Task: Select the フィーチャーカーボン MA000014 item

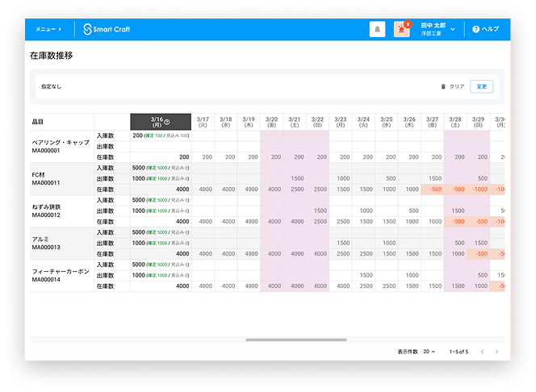Action: point(60,275)
